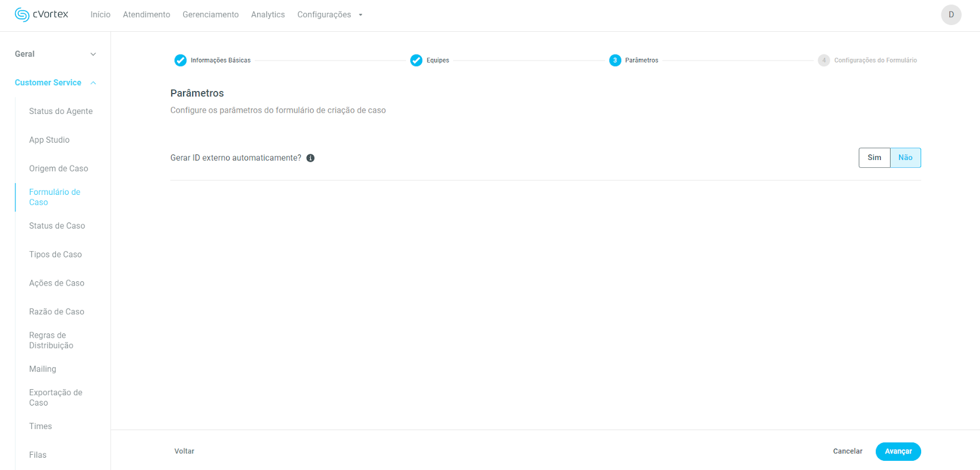Open the Gerenciamento menu

210,15
